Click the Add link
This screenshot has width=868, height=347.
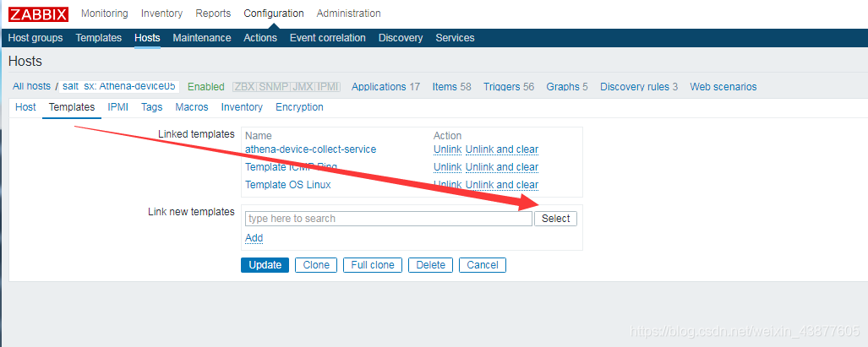pos(254,238)
